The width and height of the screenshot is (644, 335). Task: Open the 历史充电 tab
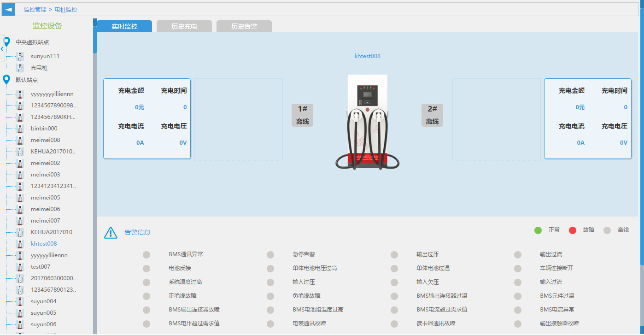pos(184,26)
